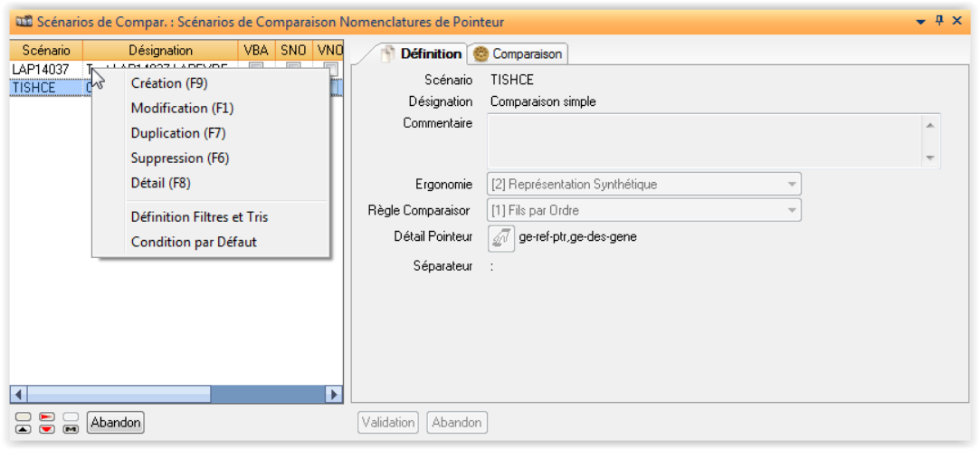Choose Duplication (F7) from the context menu
The height and width of the screenshot is (450, 980).
178,133
